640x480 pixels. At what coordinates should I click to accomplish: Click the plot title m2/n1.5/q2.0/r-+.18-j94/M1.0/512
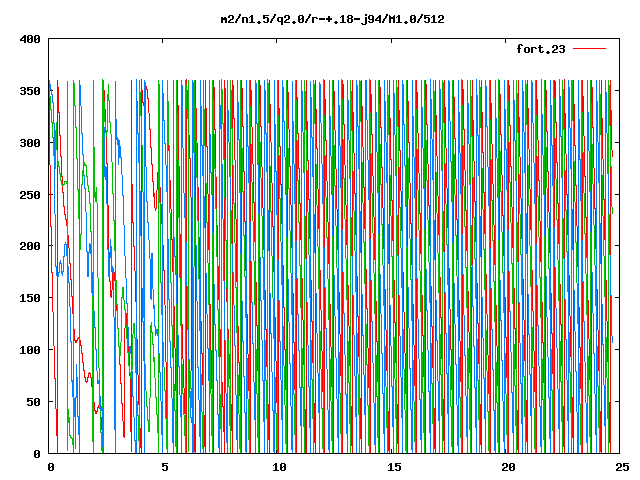332,19
